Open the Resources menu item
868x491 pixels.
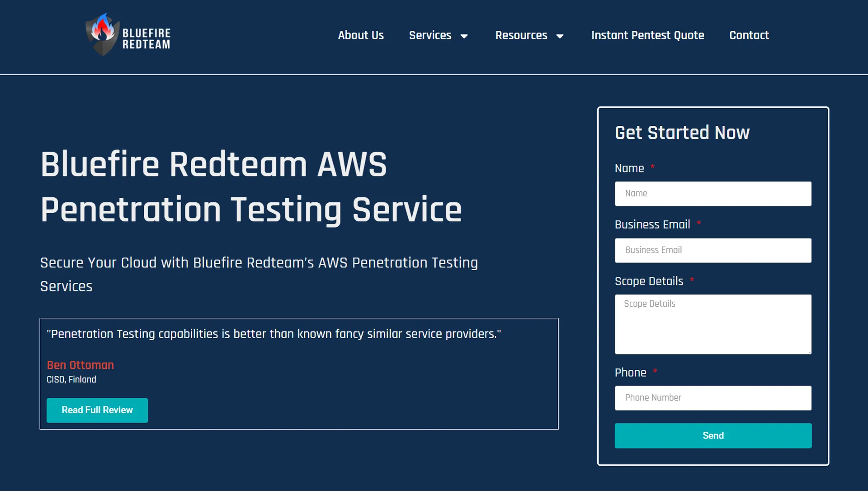coord(521,35)
